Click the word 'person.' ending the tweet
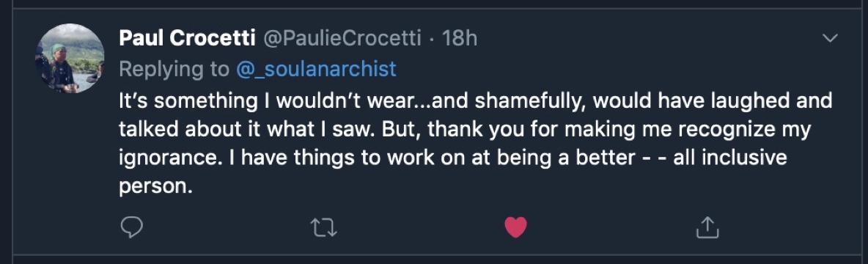This screenshot has width=868, height=264. point(155,186)
